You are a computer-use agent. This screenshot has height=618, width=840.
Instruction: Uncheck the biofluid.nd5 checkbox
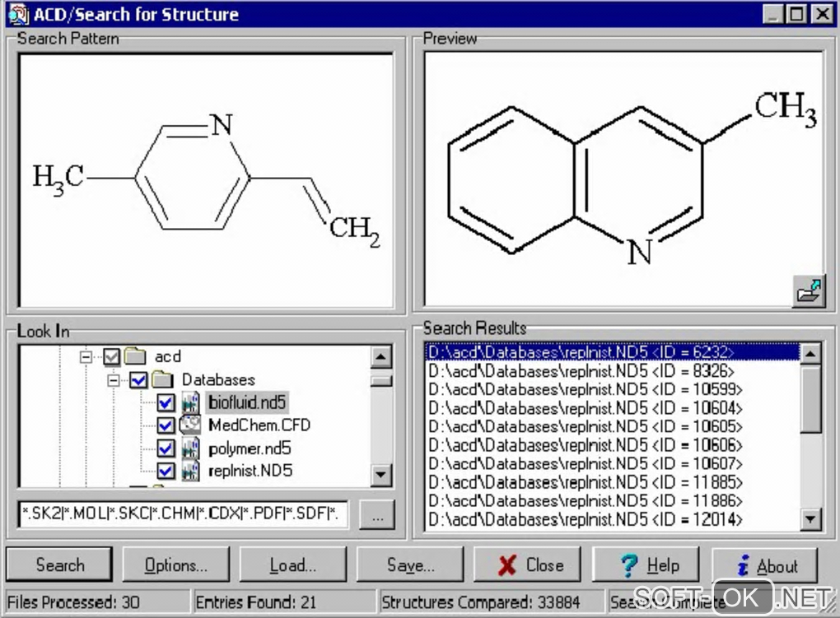coord(166,402)
